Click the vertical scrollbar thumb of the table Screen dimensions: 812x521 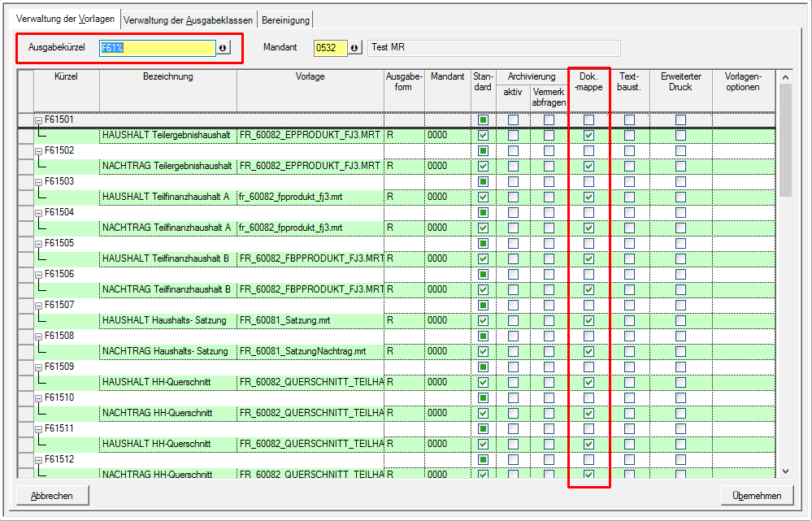click(785, 138)
